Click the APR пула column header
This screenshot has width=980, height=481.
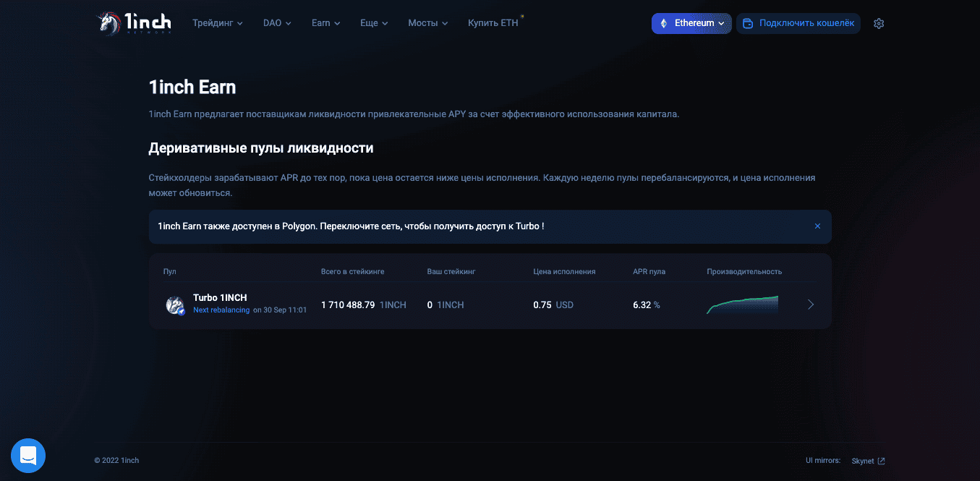tap(649, 272)
